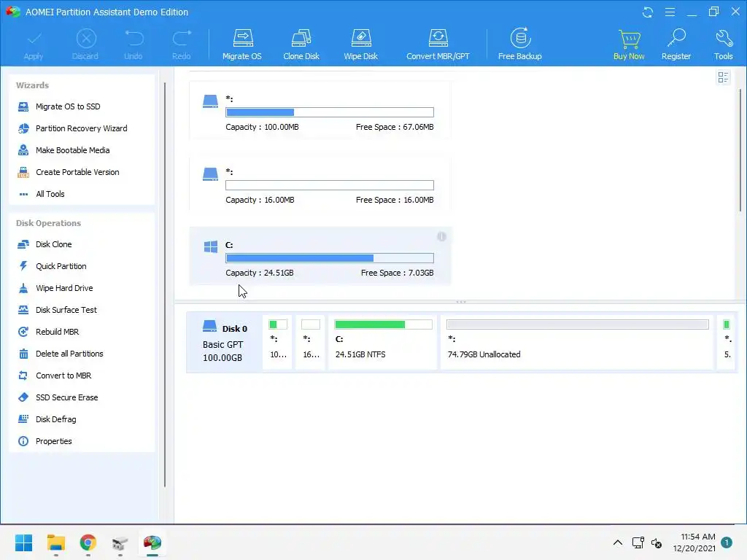Image resolution: width=747 pixels, height=560 pixels.
Task: Select Disk Clone operation
Action: [x=53, y=244]
